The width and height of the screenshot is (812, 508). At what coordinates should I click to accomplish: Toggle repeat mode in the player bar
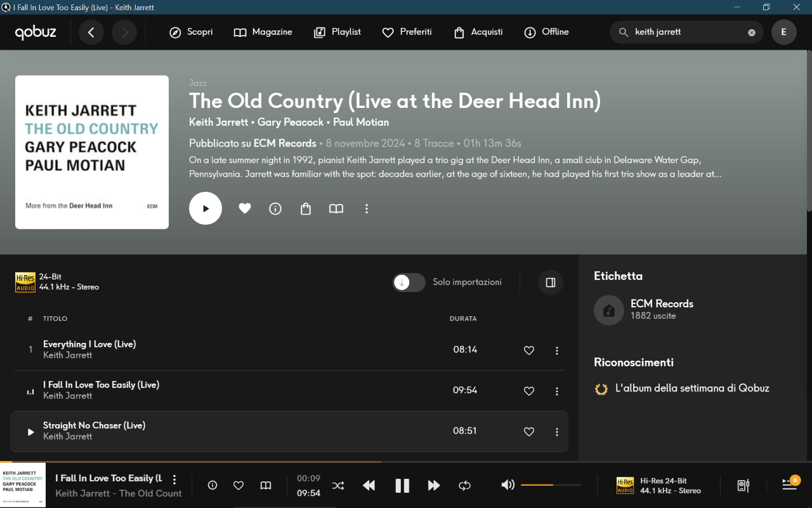tap(464, 486)
